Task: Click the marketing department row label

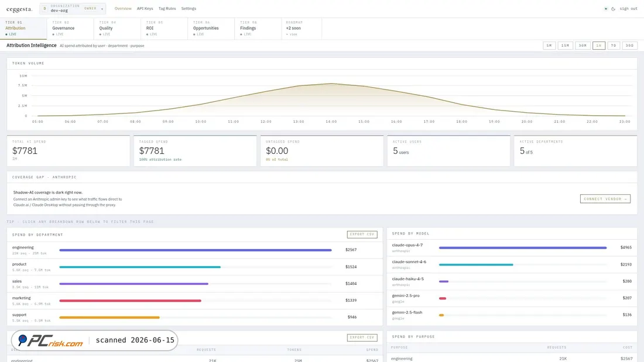Action: point(21,298)
